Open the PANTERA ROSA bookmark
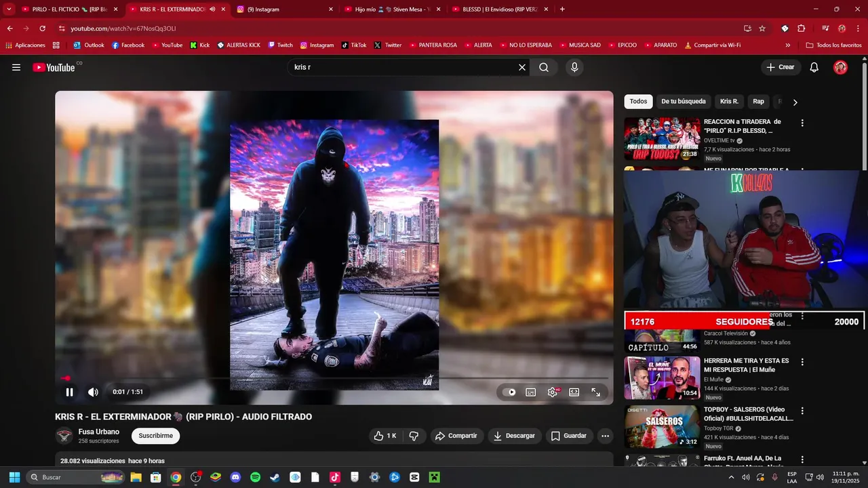 point(433,45)
